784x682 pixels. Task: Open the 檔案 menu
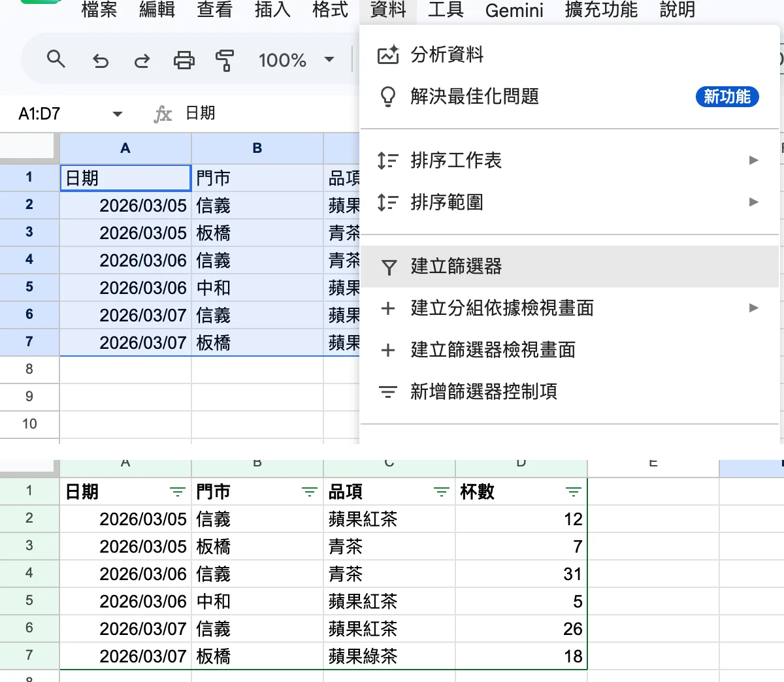click(x=99, y=10)
